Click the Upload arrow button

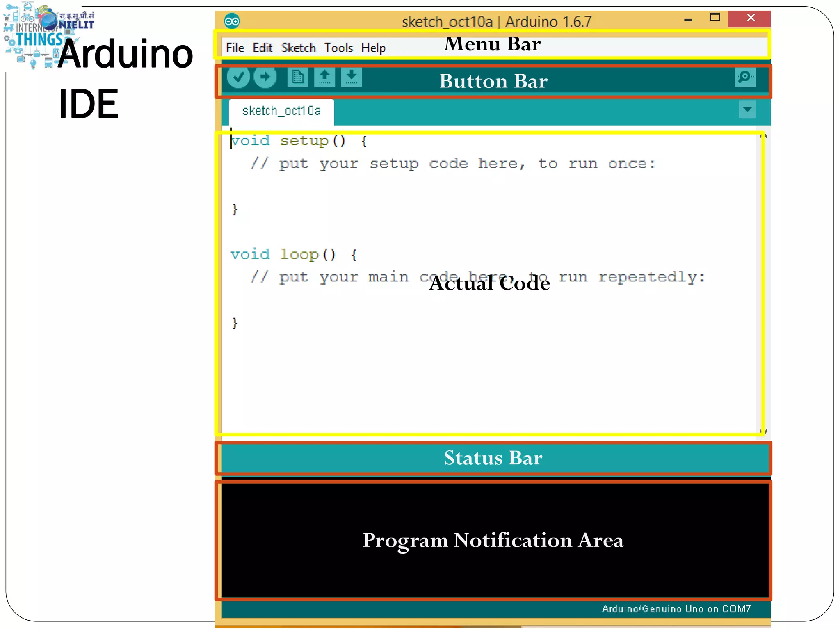point(265,77)
